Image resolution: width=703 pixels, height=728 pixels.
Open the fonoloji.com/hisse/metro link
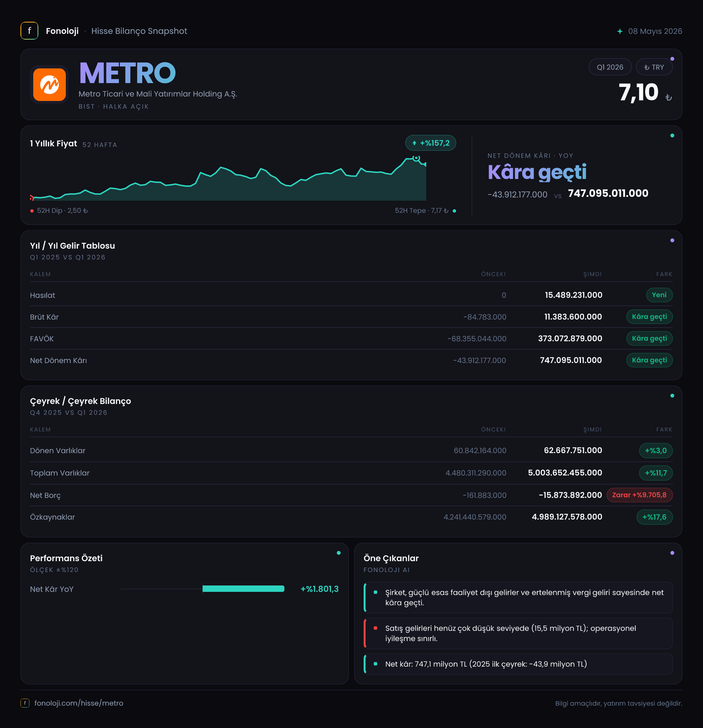pos(79,703)
